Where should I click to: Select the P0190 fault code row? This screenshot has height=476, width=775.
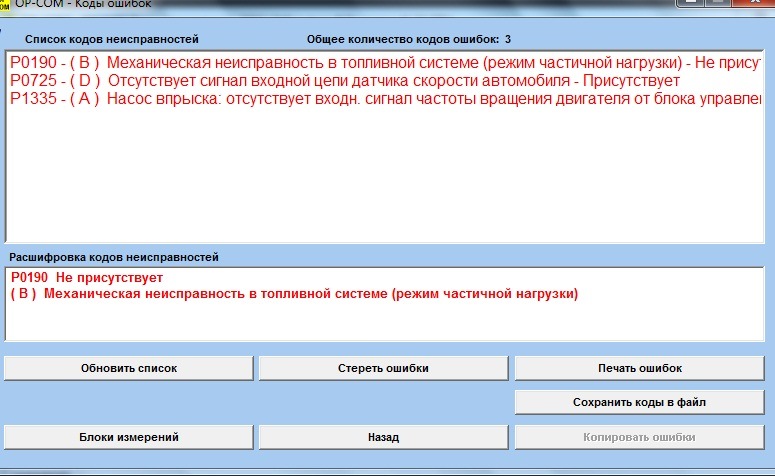[x=385, y=63]
